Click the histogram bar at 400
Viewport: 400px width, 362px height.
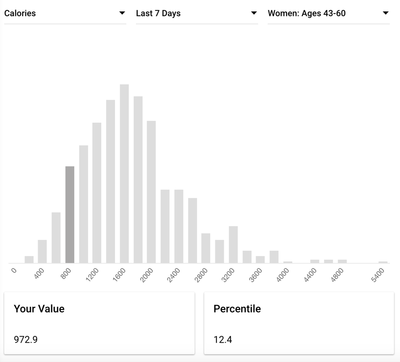[x=42, y=251]
